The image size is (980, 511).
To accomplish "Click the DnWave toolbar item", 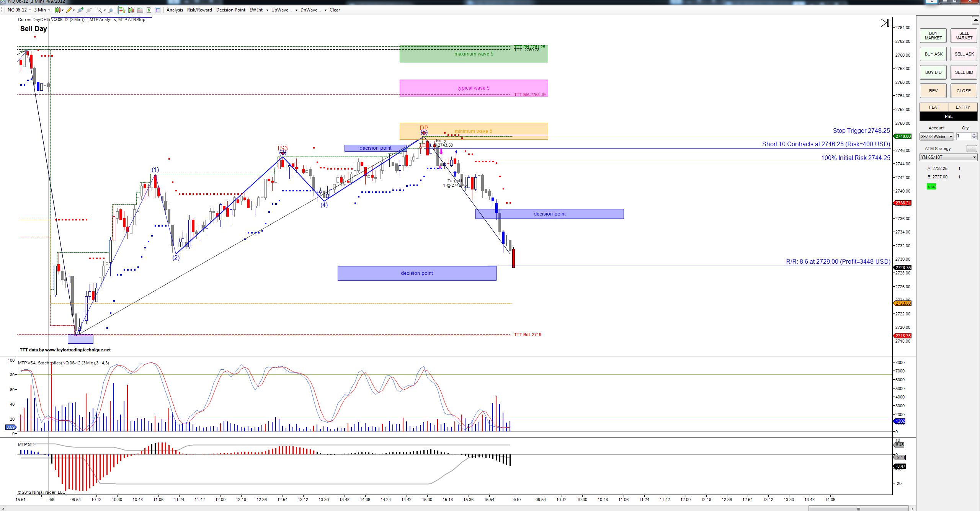I will coord(310,10).
